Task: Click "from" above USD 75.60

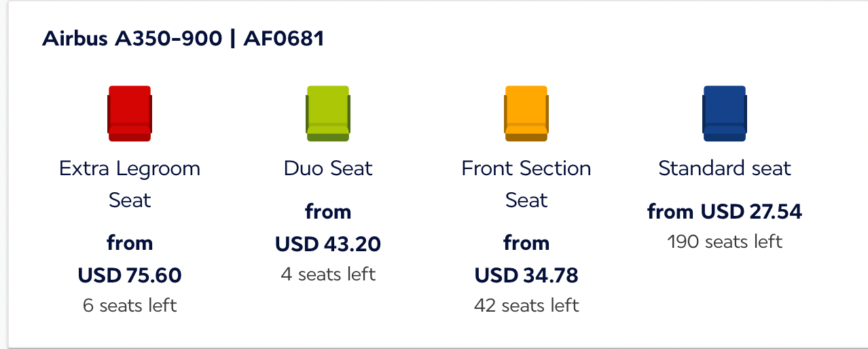Action: (130, 243)
